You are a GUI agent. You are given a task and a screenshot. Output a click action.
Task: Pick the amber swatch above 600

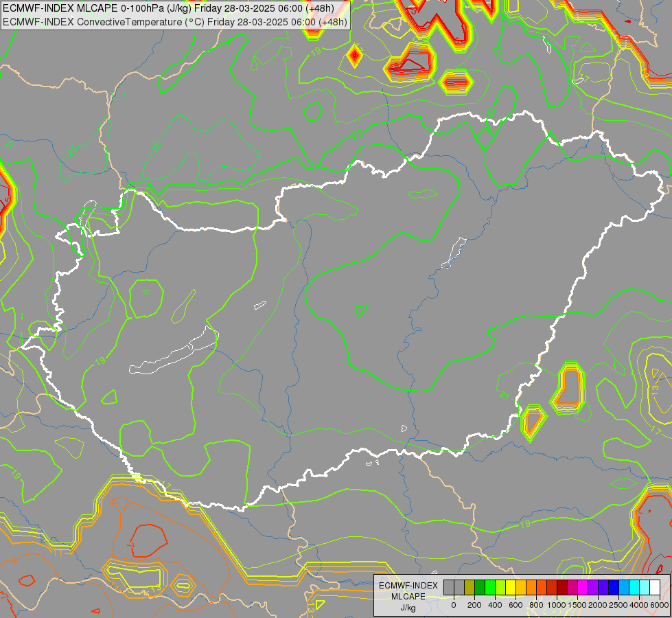tap(521, 588)
